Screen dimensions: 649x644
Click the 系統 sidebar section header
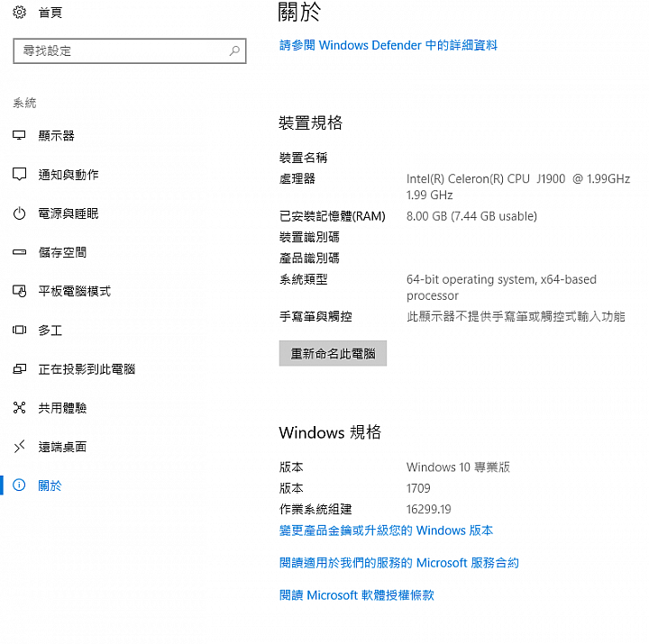pos(24,103)
